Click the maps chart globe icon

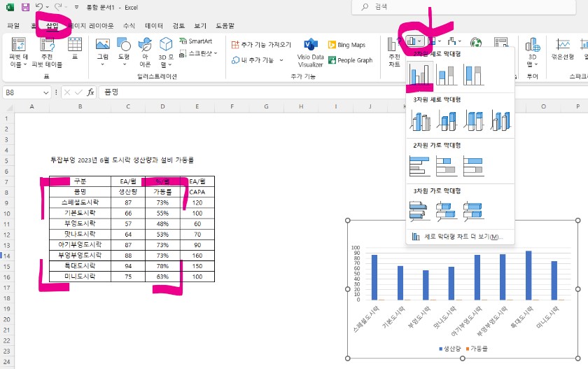tap(476, 43)
